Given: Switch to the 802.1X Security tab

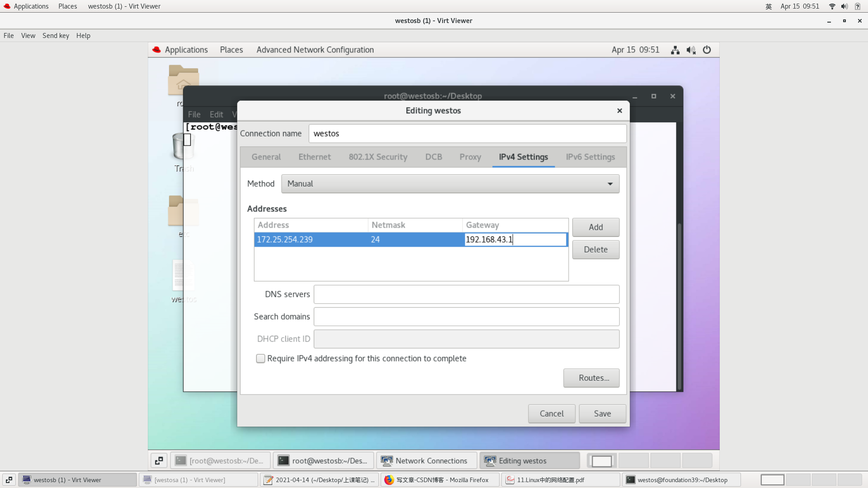Looking at the screenshot, I should (x=378, y=157).
